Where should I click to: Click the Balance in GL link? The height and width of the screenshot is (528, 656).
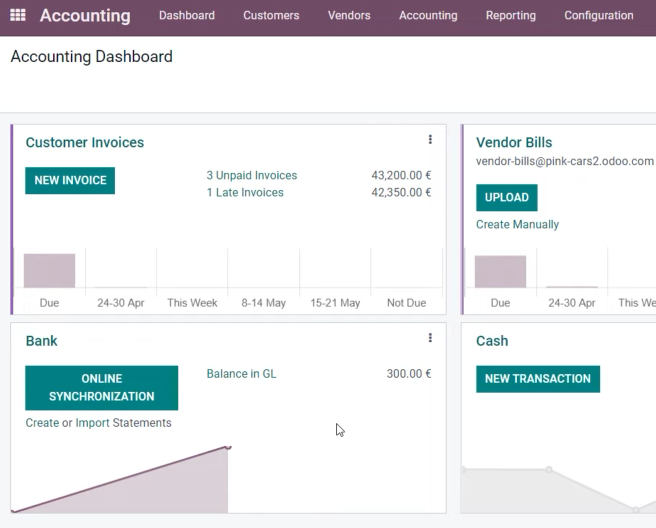pos(241,374)
